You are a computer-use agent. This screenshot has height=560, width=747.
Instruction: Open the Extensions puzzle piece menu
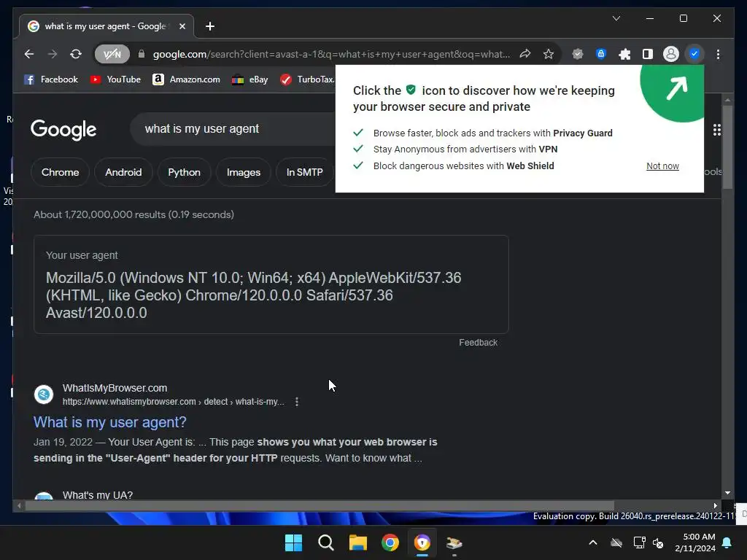click(x=624, y=54)
